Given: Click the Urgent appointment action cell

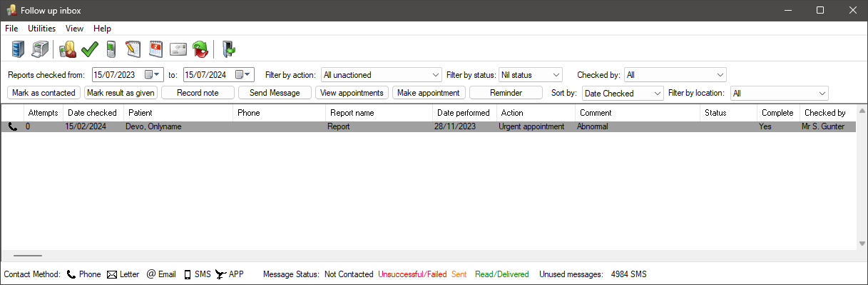Looking at the screenshot, I should (536, 126).
